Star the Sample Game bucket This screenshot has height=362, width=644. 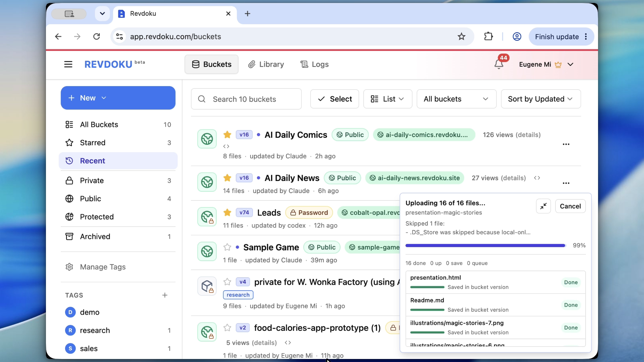pyautogui.click(x=227, y=247)
